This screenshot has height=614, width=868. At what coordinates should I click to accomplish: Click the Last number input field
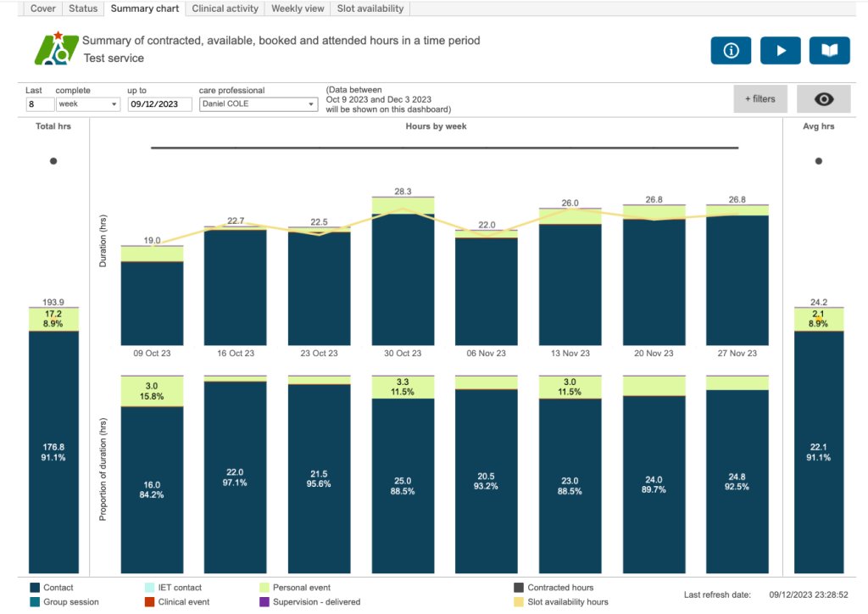[40, 104]
